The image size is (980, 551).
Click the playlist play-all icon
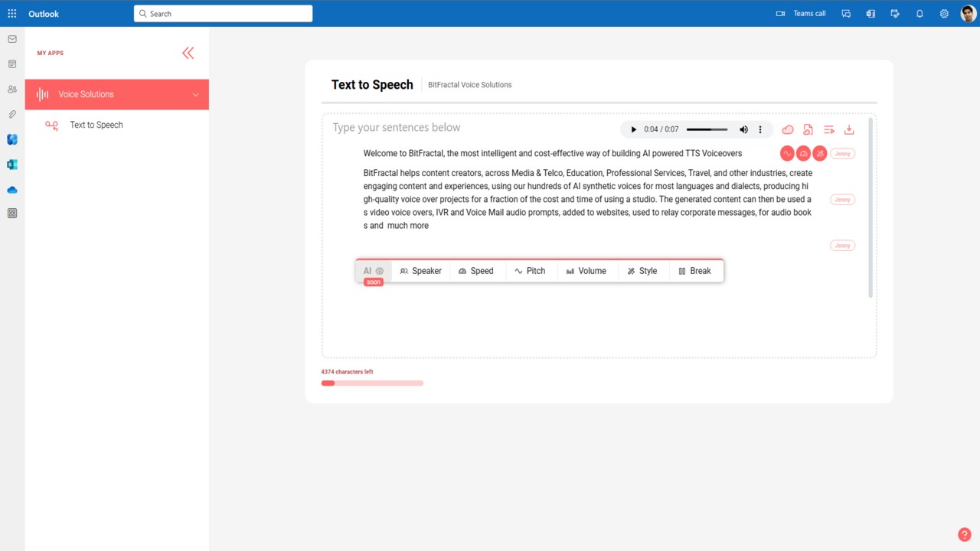[828, 130]
